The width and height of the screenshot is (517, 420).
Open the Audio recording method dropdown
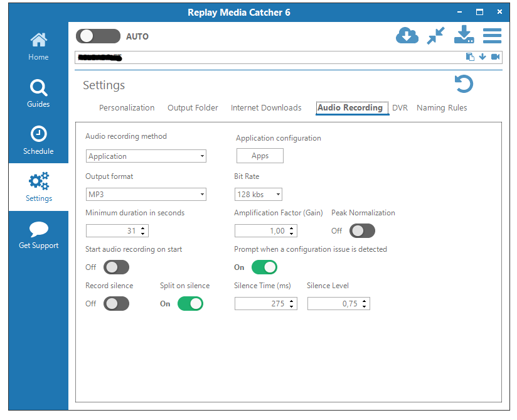pos(146,156)
